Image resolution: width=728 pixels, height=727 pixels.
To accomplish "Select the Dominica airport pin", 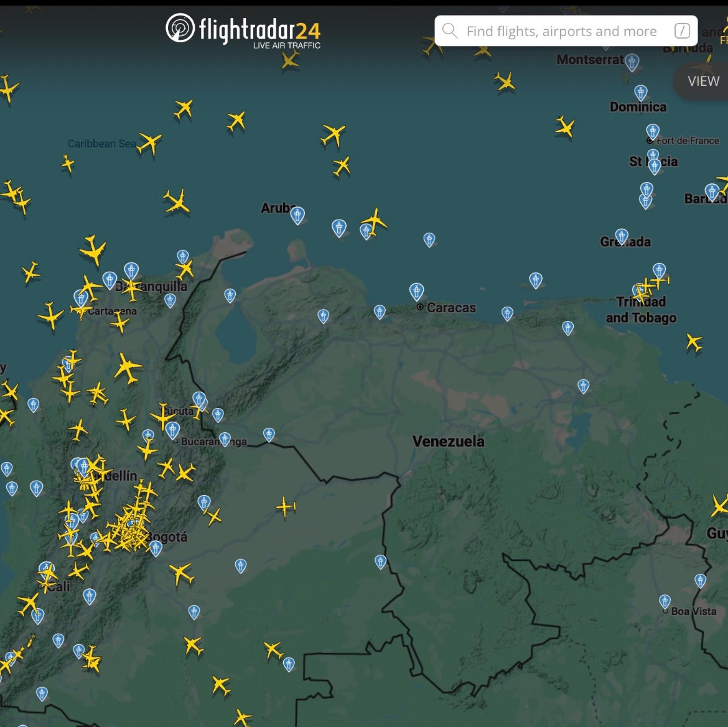I will pos(641,93).
